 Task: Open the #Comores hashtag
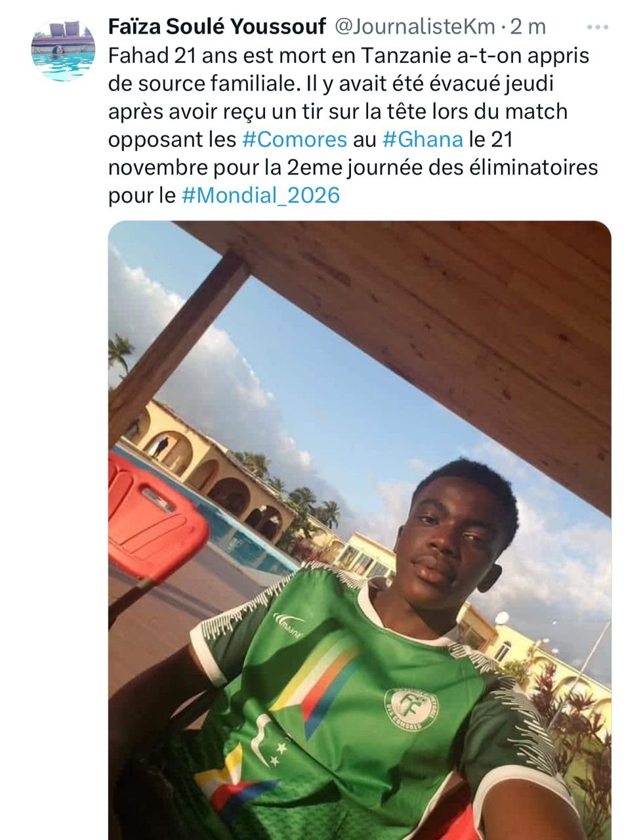(x=295, y=139)
